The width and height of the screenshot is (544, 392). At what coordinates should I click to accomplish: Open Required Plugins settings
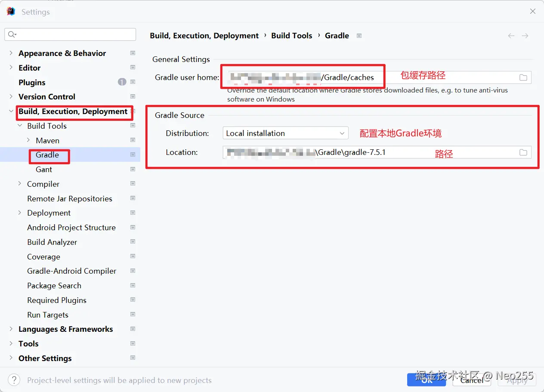tap(57, 300)
